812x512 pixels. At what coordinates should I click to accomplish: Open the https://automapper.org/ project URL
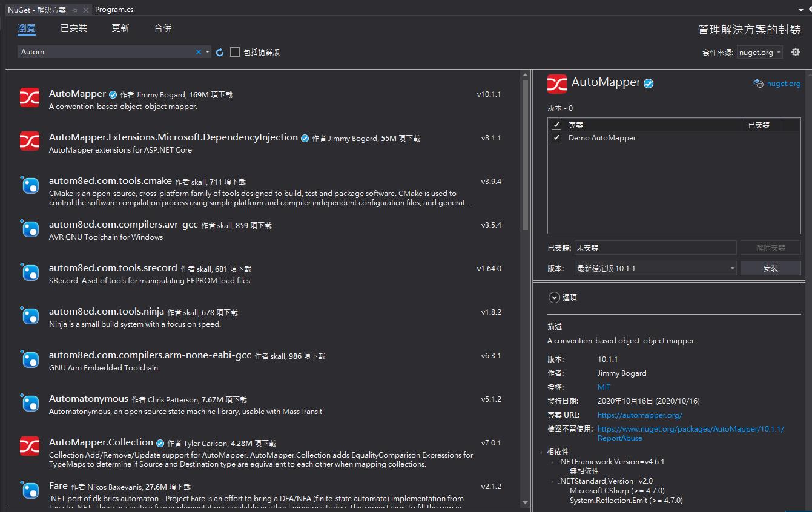[x=639, y=415]
